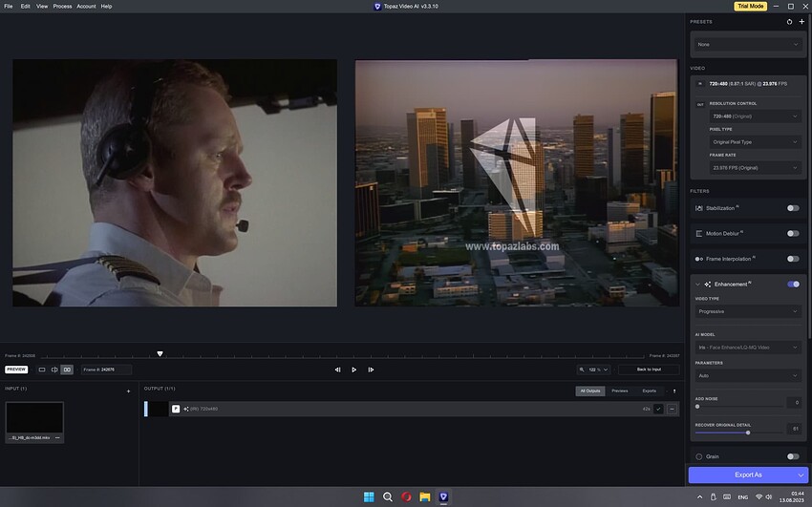812x507 pixels.
Task: Open the Parameters dropdown set to Auto
Action: tap(748, 375)
